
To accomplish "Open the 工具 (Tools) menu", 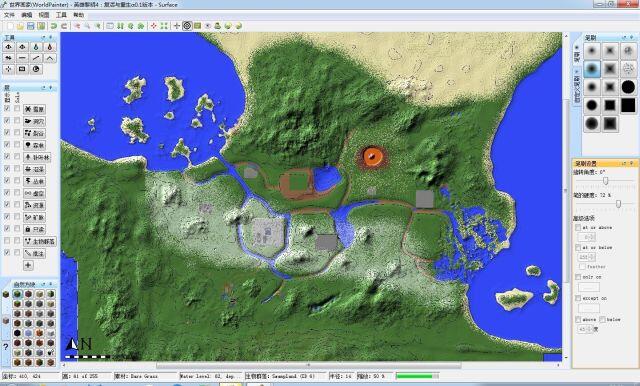I will pyautogui.click(x=61, y=15).
